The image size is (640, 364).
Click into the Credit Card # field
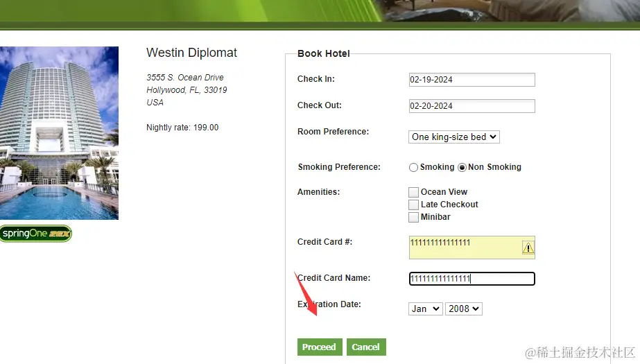click(x=472, y=248)
